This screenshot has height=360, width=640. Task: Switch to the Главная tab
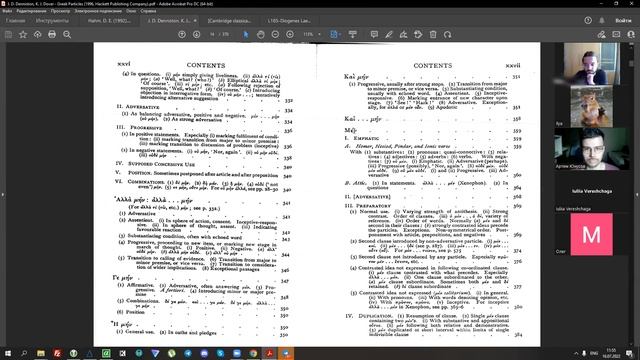(16, 20)
